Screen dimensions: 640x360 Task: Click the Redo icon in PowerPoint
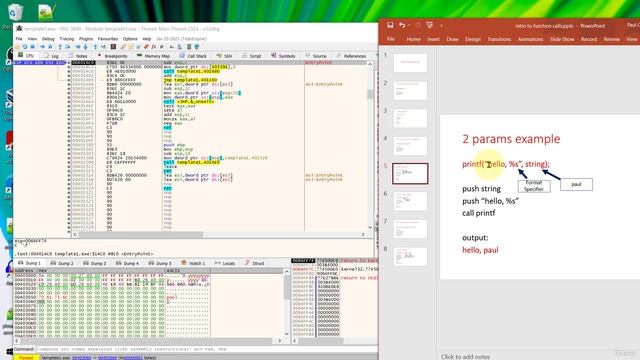click(x=418, y=25)
